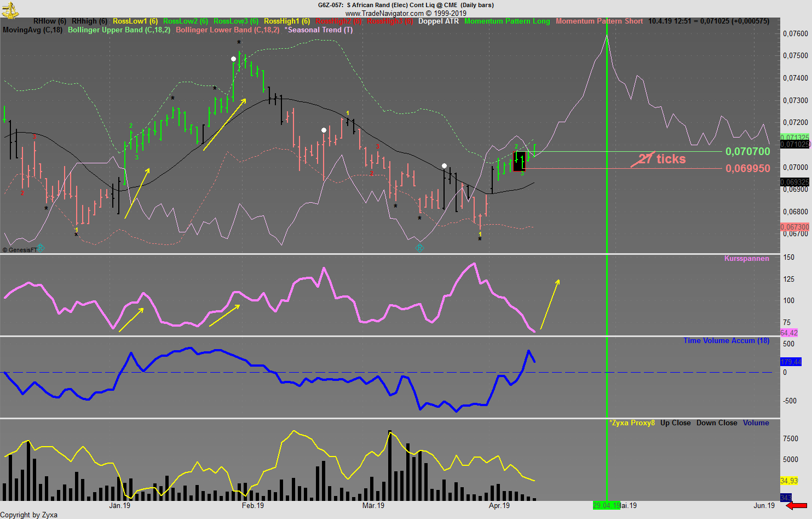Click the 150 axis label in Kursspannen pane

pos(789,258)
